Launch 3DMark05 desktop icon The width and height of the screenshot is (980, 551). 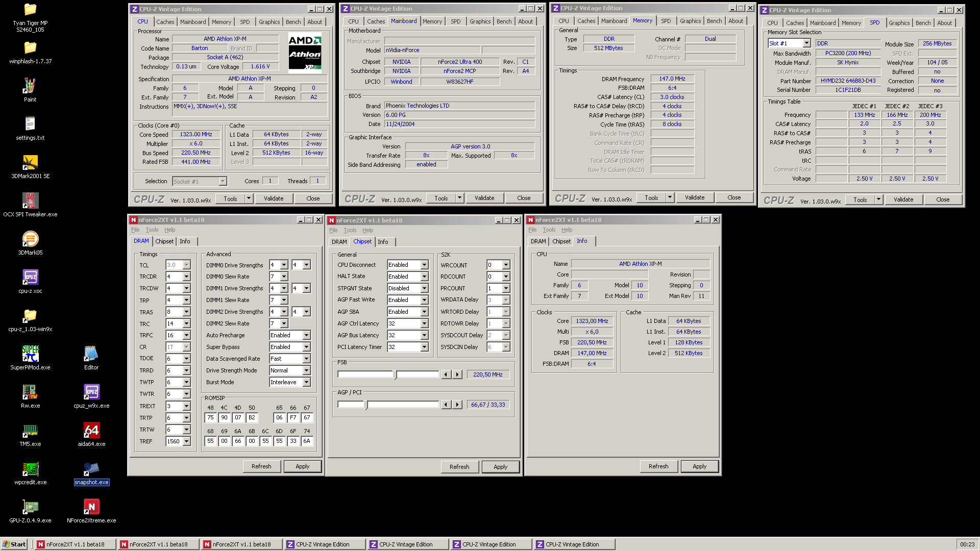pyautogui.click(x=30, y=243)
